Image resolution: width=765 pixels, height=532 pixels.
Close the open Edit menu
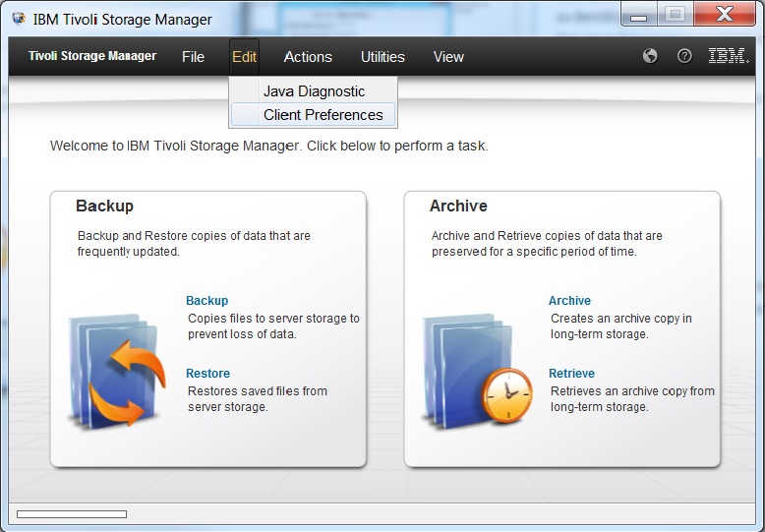tap(244, 57)
